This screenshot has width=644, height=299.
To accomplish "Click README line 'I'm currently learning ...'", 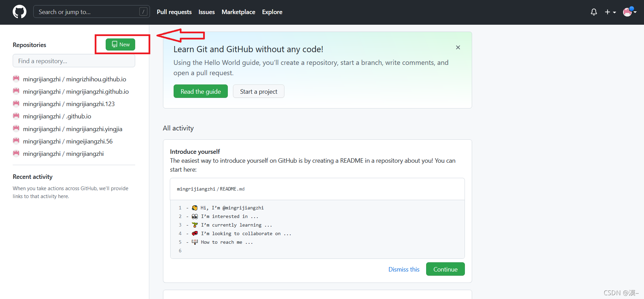I will point(236,225).
